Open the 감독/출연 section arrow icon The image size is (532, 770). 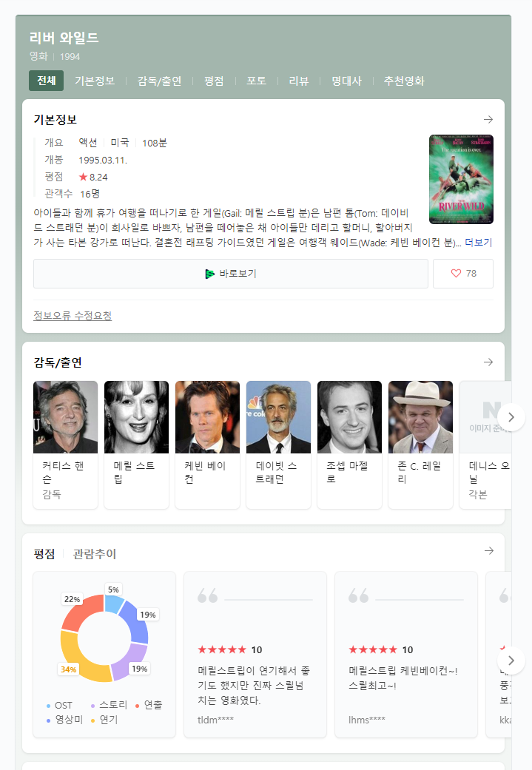coord(488,362)
